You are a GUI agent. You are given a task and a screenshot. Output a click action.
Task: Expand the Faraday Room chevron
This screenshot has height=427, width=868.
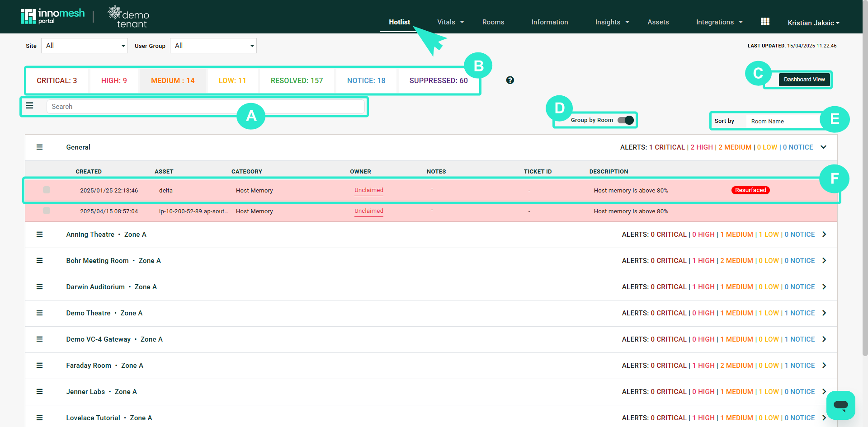[824, 366]
